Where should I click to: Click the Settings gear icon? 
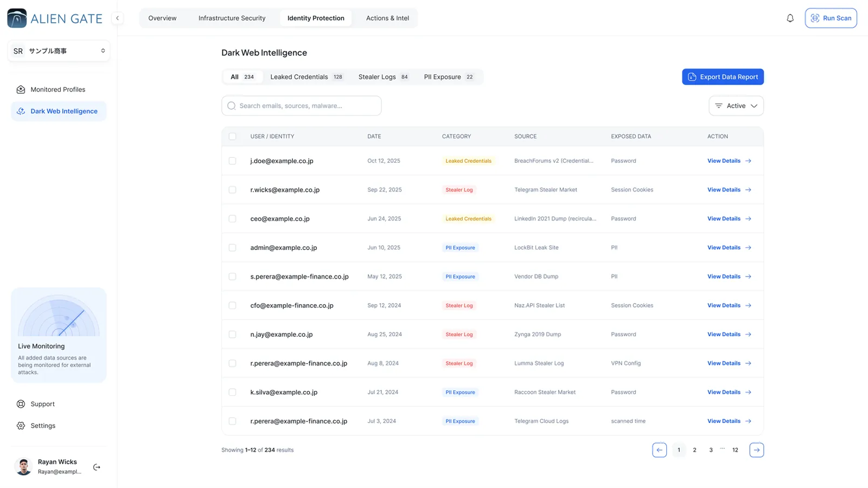tap(21, 426)
